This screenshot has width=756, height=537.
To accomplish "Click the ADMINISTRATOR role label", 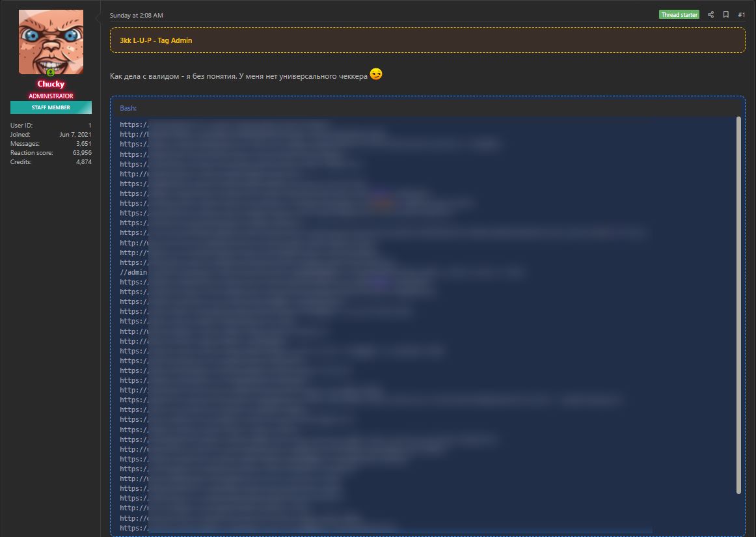I will click(x=50, y=96).
